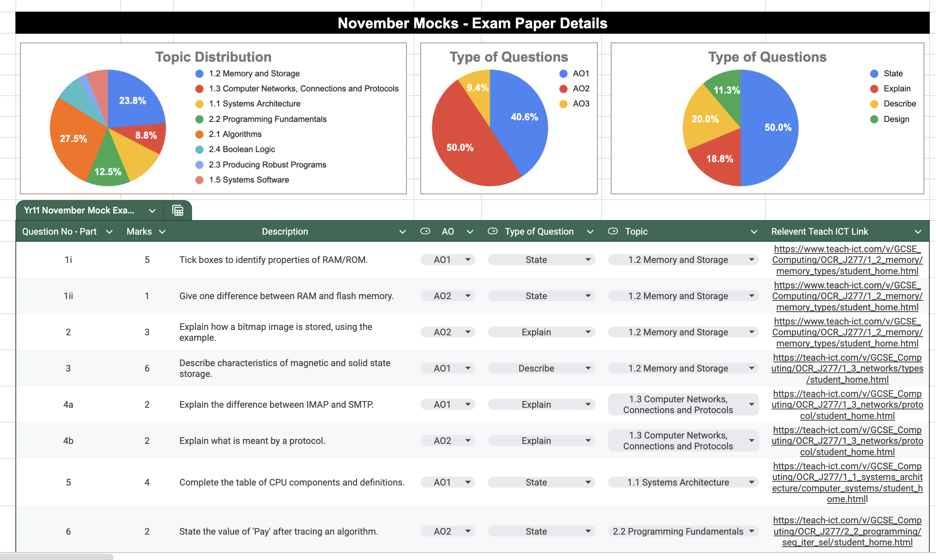Image resolution: width=936 pixels, height=560 pixels.
Task: Select the November Mocks - Exam Paper Details title
Action: tap(473, 23)
